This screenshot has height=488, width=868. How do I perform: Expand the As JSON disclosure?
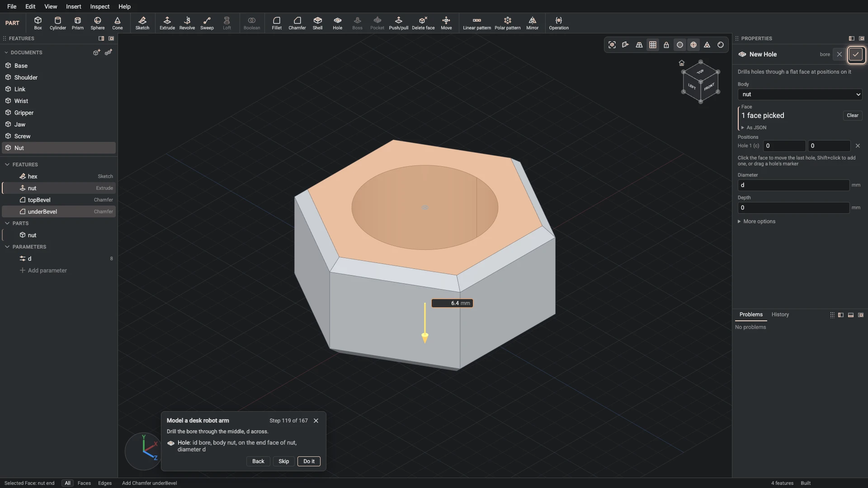tap(754, 128)
